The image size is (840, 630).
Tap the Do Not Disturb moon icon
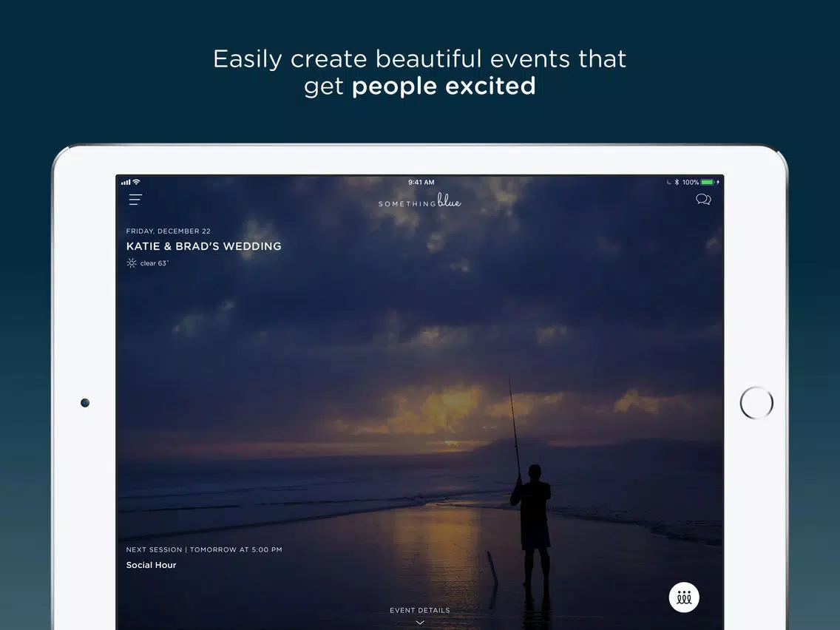tap(668, 182)
